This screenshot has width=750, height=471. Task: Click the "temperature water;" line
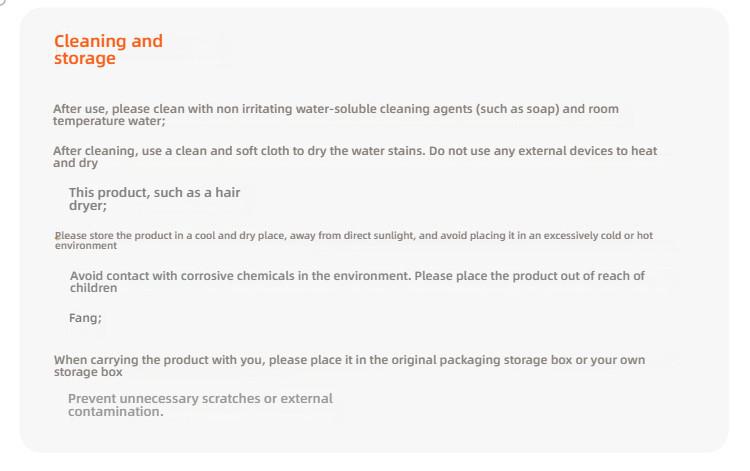pos(109,121)
